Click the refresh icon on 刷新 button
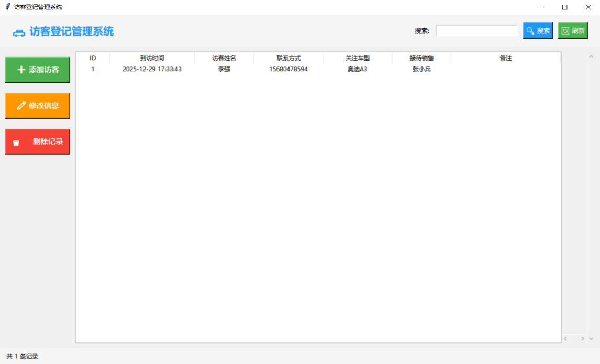The height and width of the screenshot is (364, 600). click(565, 31)
